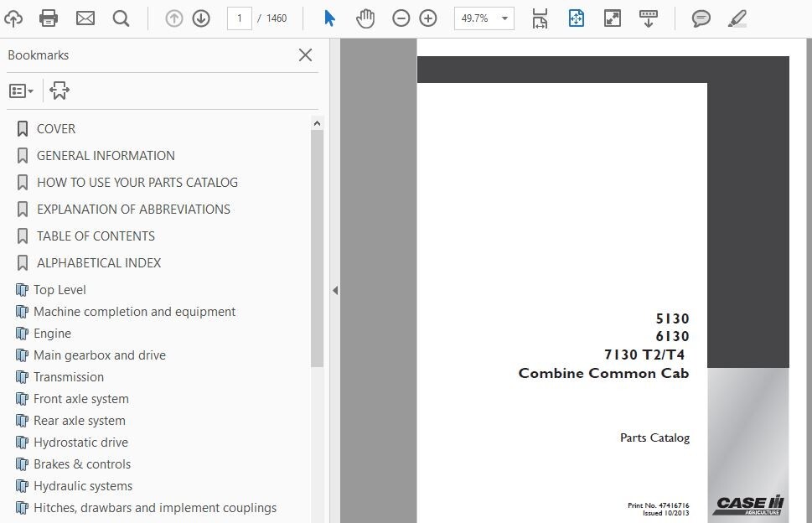Open the read mode keyboard-arrow icon

649,18
